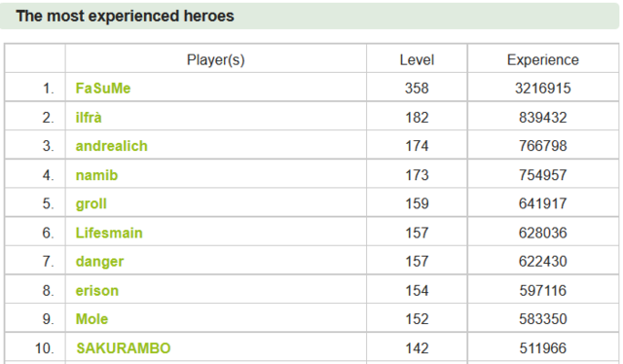Select experience value 3216915

click(x=543, y=89)
